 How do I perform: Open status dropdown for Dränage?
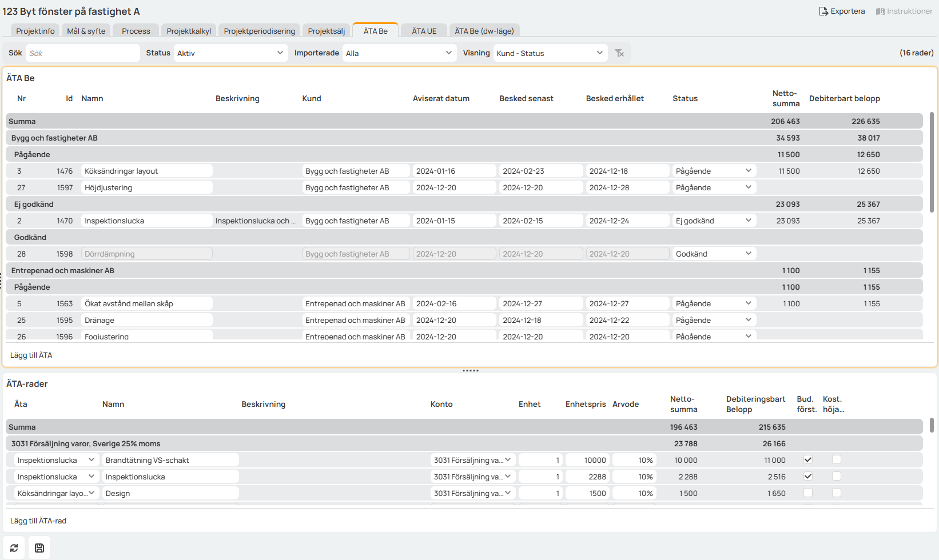pyautogui.click(x=714, y=320)
